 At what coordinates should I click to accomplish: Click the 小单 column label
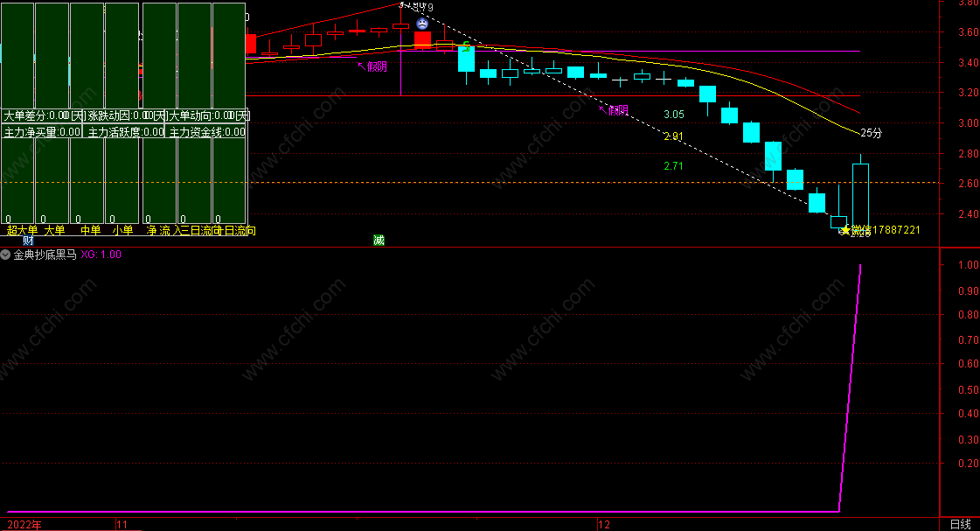pos(122,230)
